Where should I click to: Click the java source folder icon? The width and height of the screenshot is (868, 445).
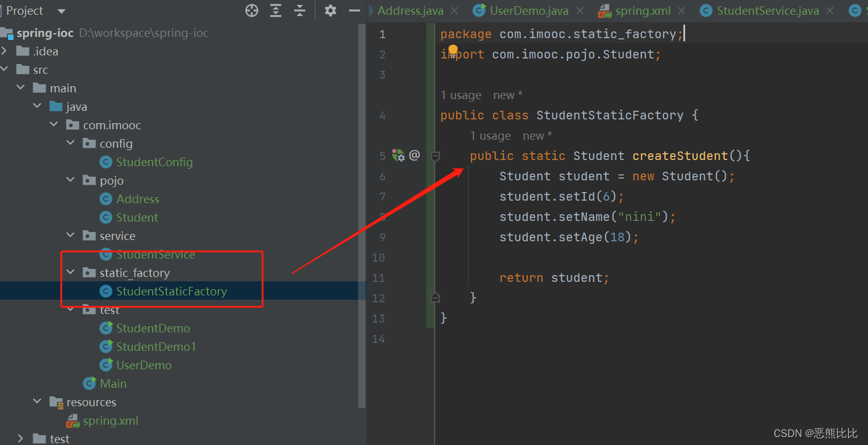tap(56, 106)
